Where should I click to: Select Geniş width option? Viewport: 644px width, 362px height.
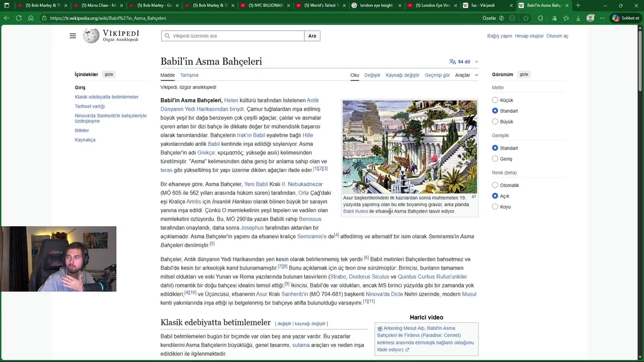click(x=495, y=158)
